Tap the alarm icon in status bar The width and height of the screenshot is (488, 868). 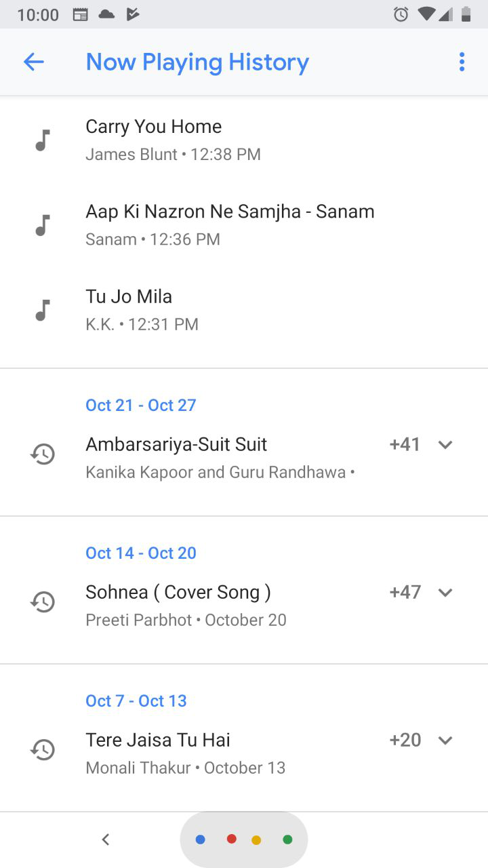pyautogui.click(x=401, y=14)
